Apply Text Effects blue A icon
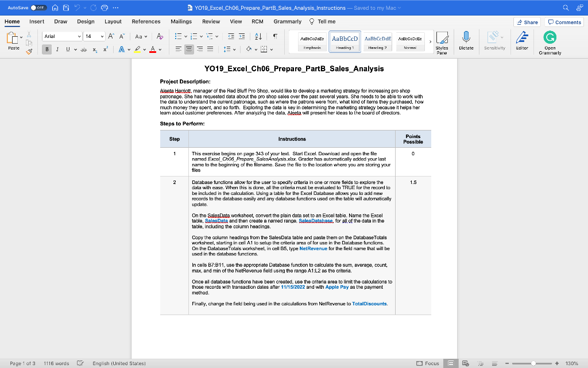This screenshot has height=368, width=588. 122,49
